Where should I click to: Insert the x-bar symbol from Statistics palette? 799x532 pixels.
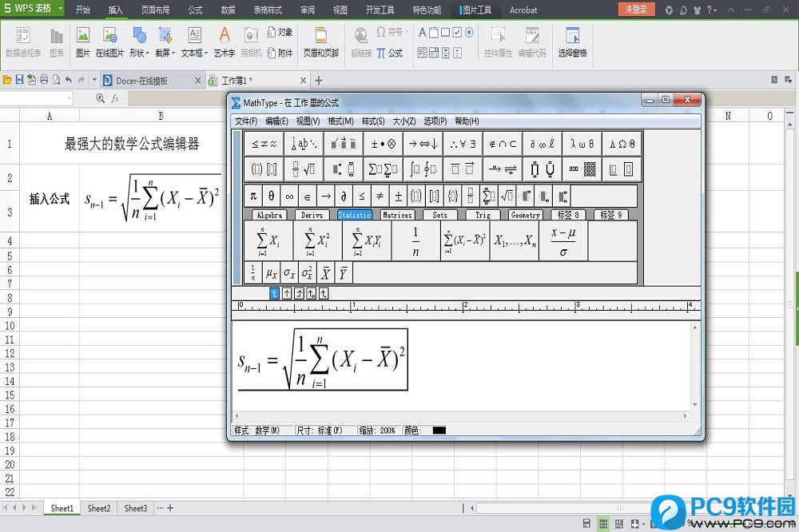click(x=325, y=272)
